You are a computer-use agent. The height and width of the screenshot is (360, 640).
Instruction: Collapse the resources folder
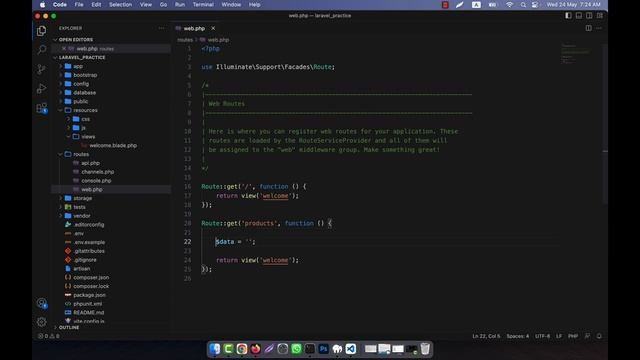click(85, 110)
